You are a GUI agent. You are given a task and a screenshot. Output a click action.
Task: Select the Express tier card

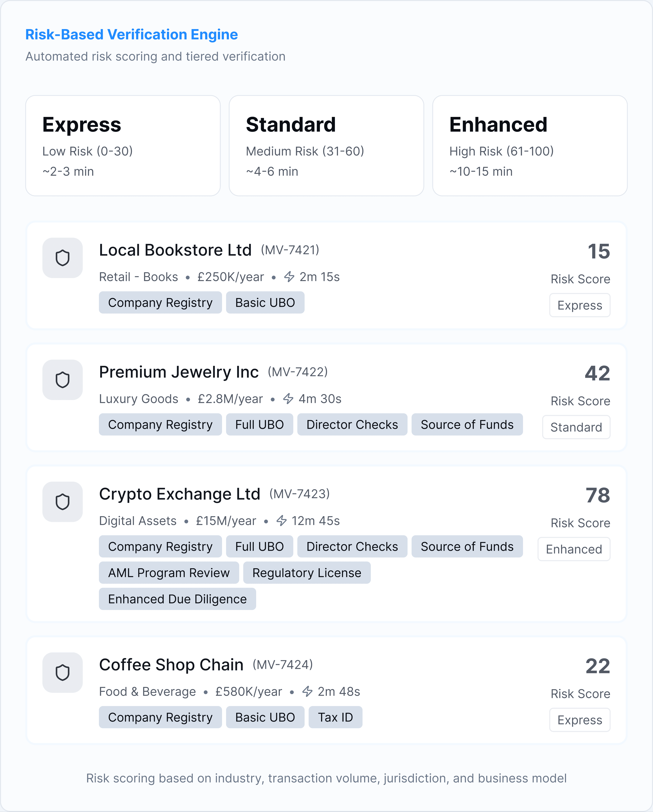click(x=123, y=146)
